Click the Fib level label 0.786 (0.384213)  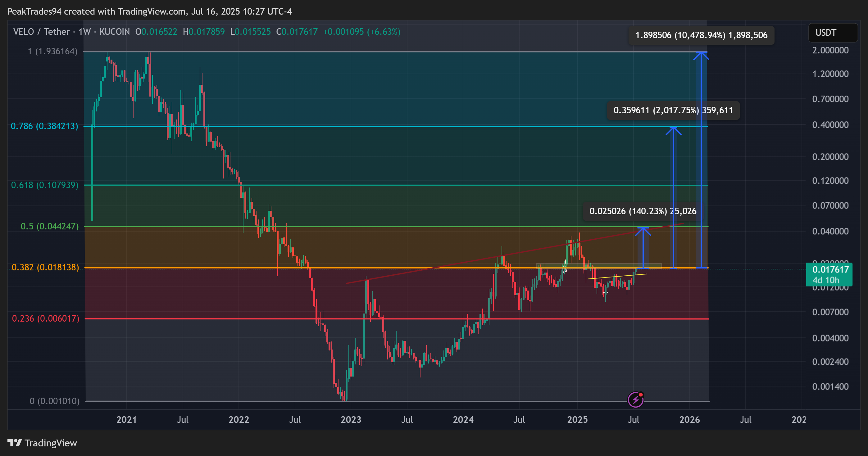pyautogui.click(x=44, y=126)
